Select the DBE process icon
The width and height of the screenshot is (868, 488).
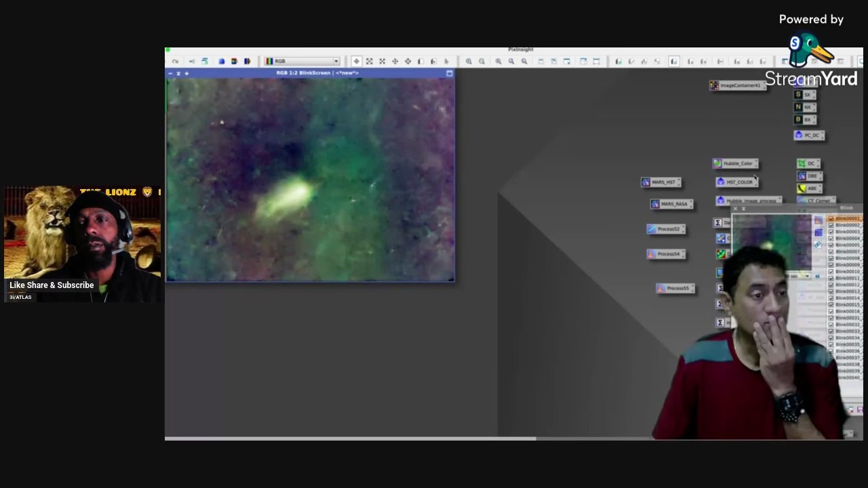(x=809, y=176)
